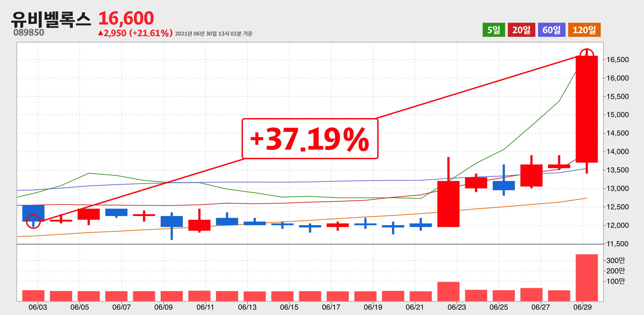Select the large red candle above 06/23
Viewport: 644px width, 315px height.
(x=448, y=204)
